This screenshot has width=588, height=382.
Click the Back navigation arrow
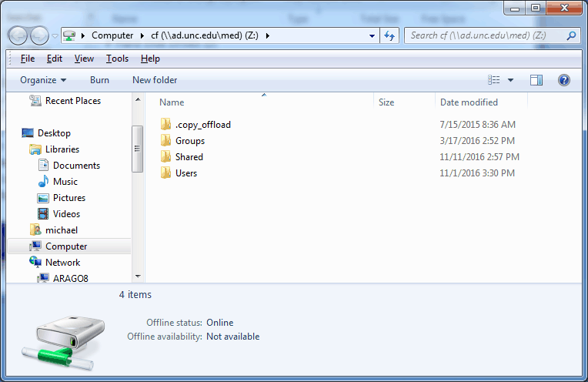tap(18, 36)
